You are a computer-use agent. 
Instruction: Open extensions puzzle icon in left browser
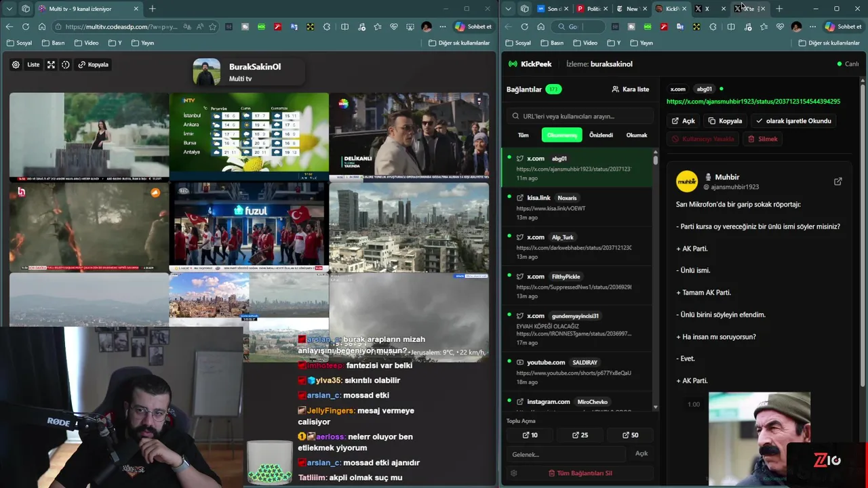(x=327, y=26)
